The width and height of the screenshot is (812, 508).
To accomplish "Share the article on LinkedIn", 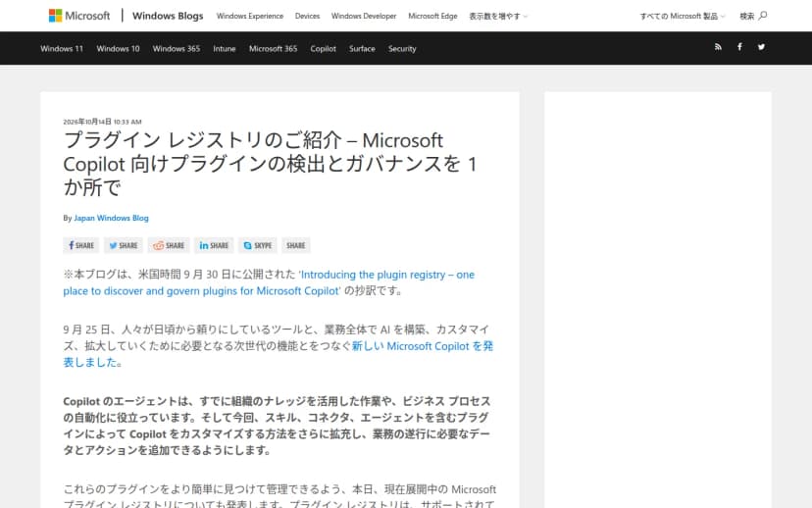I will point(214,245).
